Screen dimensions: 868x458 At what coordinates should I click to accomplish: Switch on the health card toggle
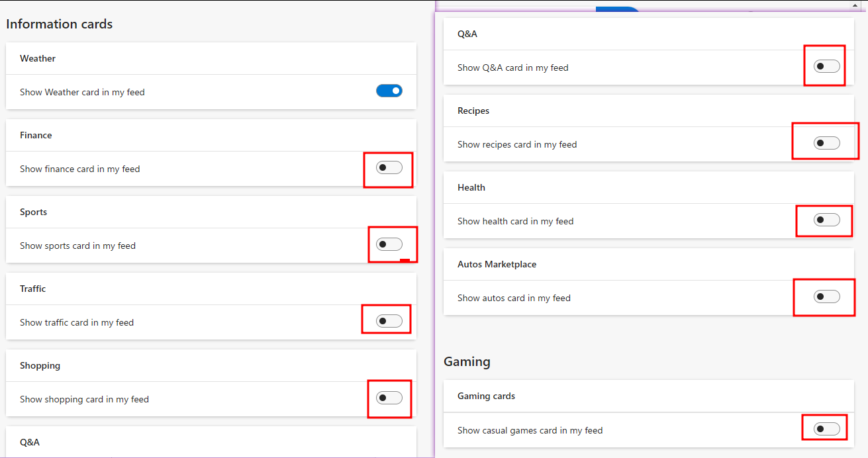[827, 220]
